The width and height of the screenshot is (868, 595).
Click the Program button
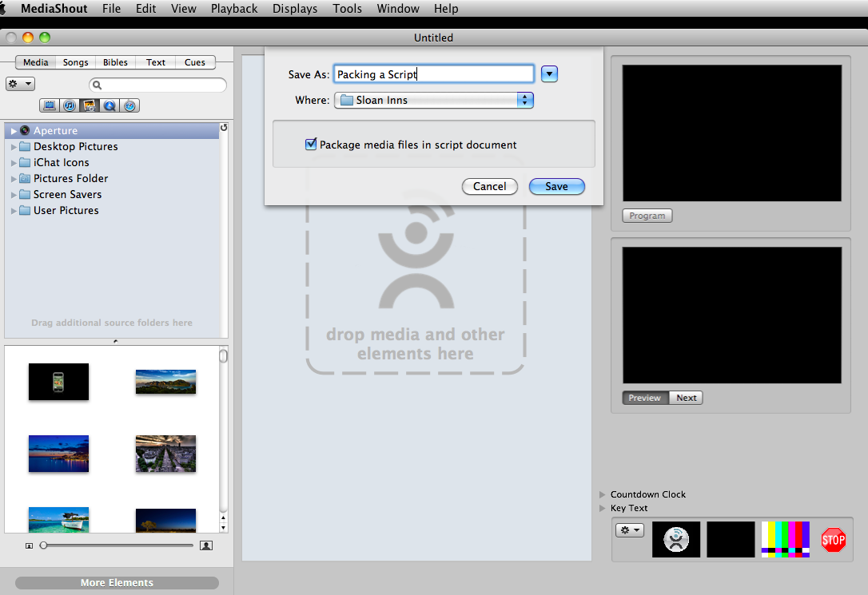click(647, 216)
